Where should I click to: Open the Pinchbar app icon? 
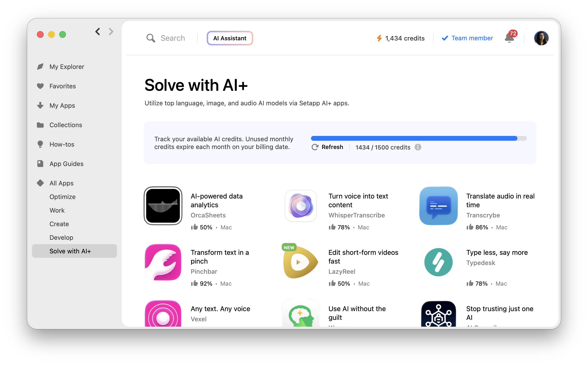point(163,262)
